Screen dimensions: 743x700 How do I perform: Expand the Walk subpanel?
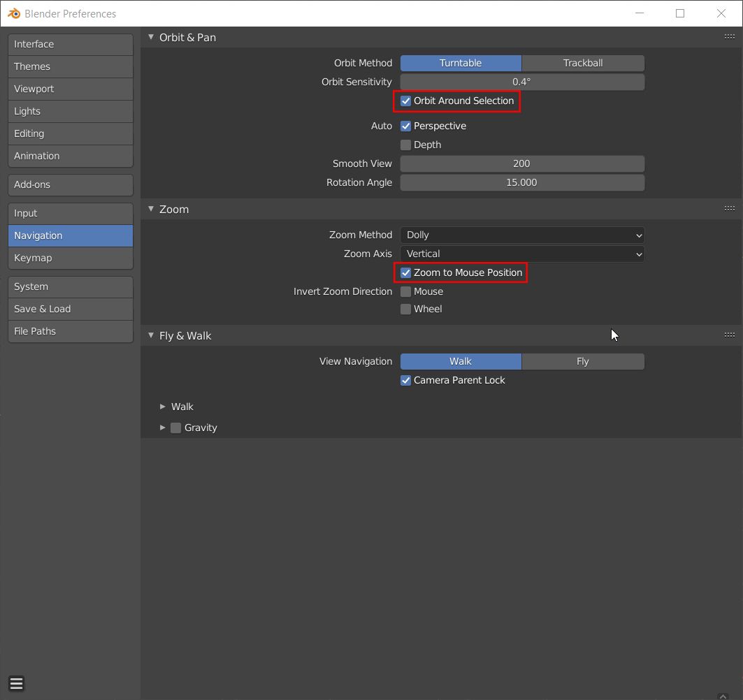(x=163, y=407)
